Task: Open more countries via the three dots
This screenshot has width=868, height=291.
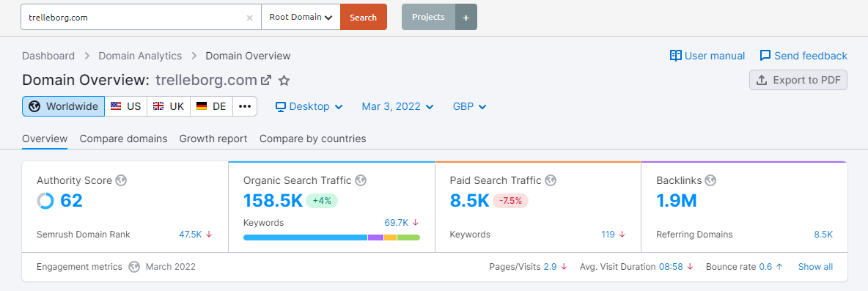Action: pos(245,106)
